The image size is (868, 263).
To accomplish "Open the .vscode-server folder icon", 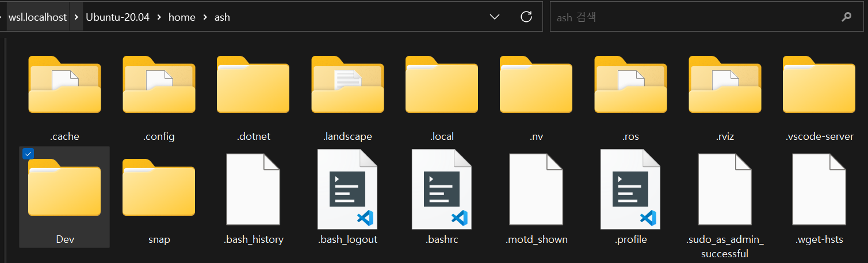I will 819,85.
